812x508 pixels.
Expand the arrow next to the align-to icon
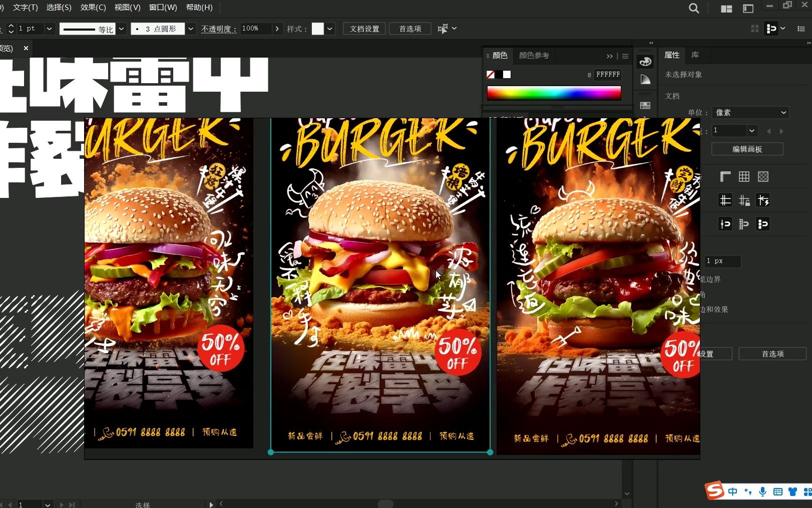[x=455, y=29]
